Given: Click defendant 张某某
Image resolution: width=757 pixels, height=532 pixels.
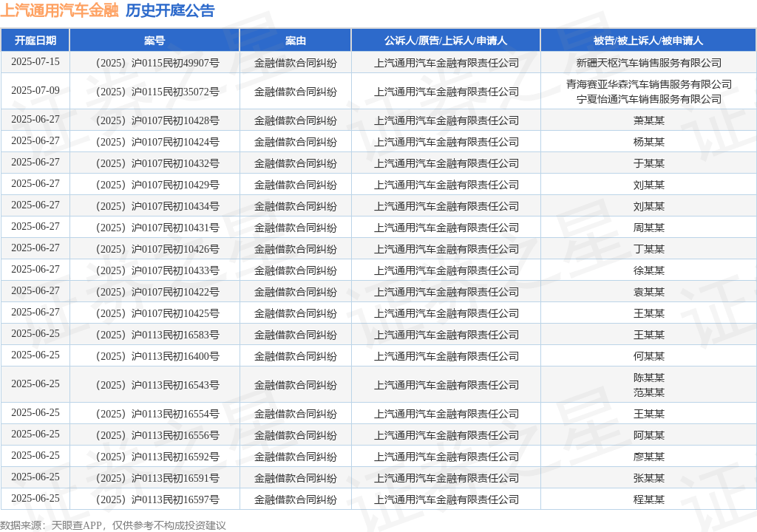Looking at the screenshot, I should tap(649, 478).
